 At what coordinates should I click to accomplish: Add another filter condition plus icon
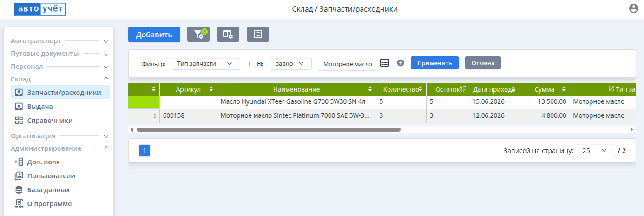pyautogui.click(x=401, y=63)
